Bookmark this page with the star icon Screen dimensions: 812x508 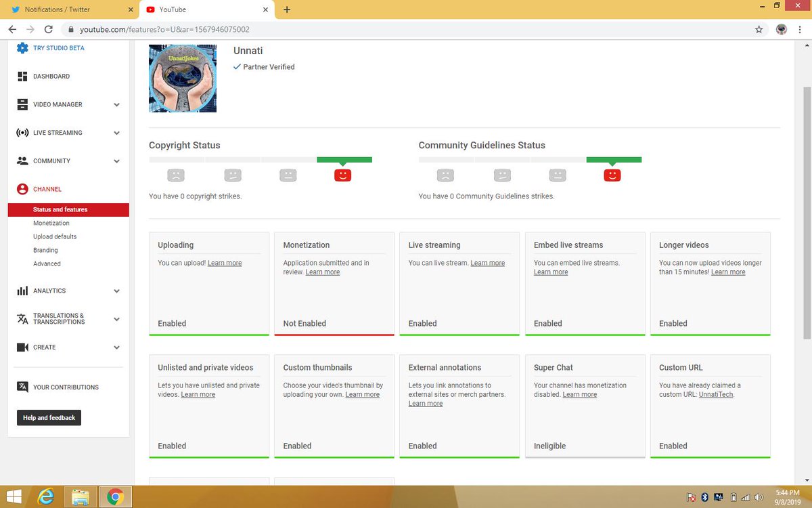(x=759, y=30)
